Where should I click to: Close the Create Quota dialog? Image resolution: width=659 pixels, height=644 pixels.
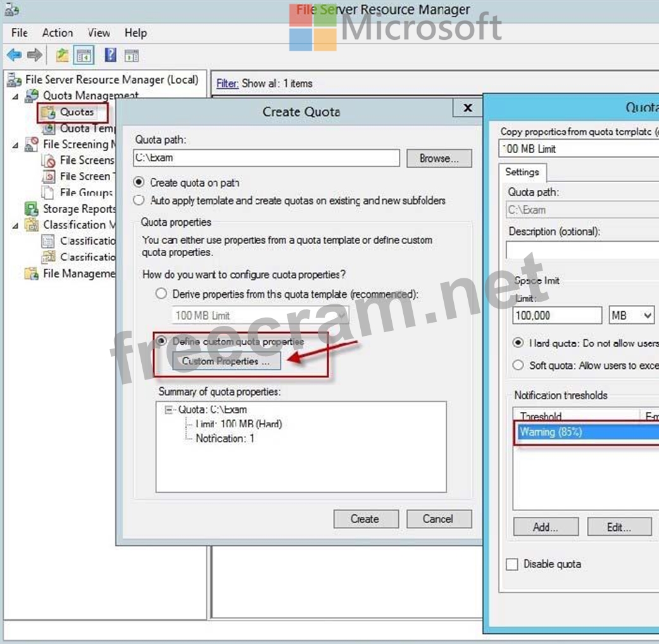click(x=467, y=108)
